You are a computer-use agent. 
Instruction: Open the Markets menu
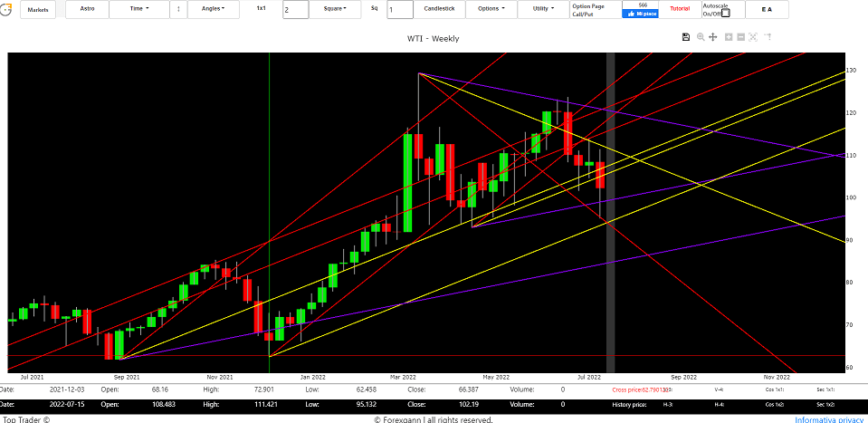pyautogui.click(x=37, y=9)
